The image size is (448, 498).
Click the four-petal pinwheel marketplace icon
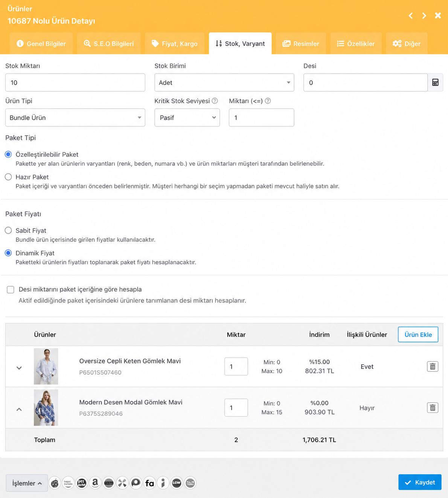click(122, 483)
